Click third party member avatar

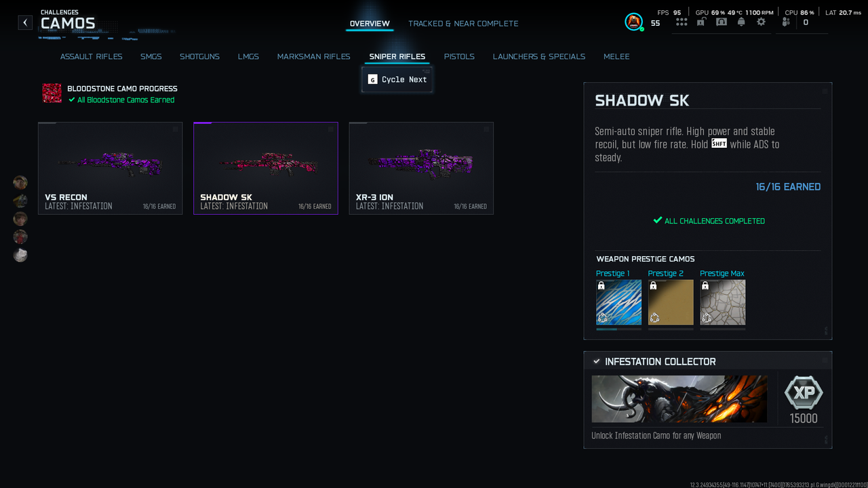point(20,219)
